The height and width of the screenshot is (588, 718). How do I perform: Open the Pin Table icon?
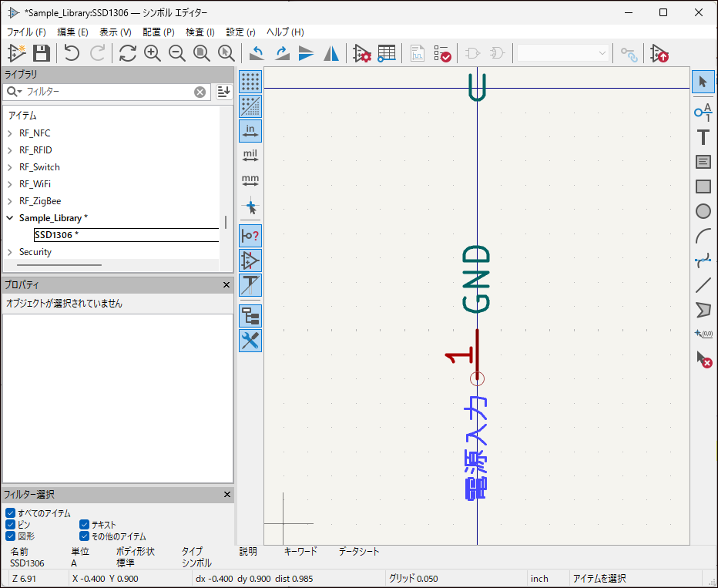(387, 53)
